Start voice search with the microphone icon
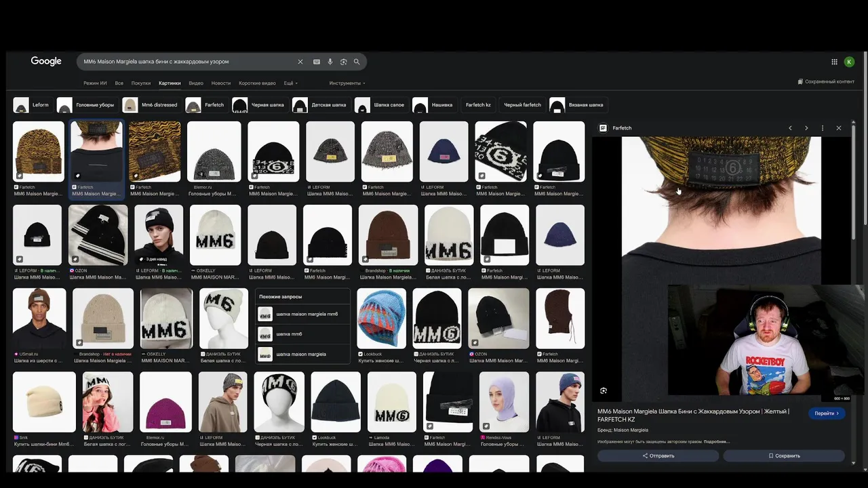 pos(330,62)
